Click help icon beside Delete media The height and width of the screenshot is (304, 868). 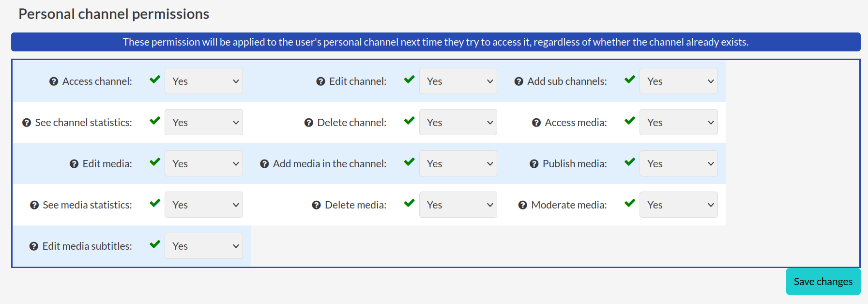pyautogui.click(x=317, y=205)
